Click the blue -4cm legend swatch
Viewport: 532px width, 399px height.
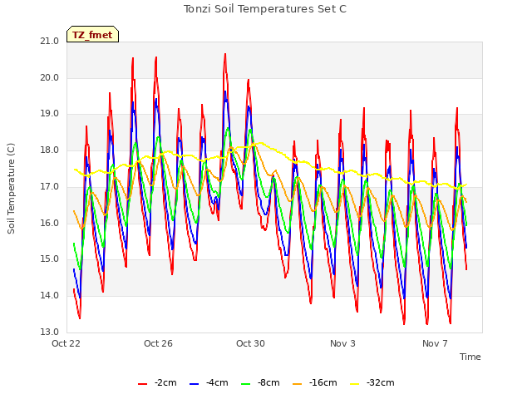194,383
